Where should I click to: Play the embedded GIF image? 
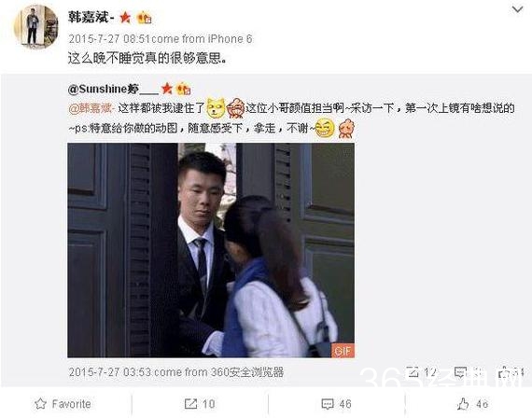pos(211,250)
